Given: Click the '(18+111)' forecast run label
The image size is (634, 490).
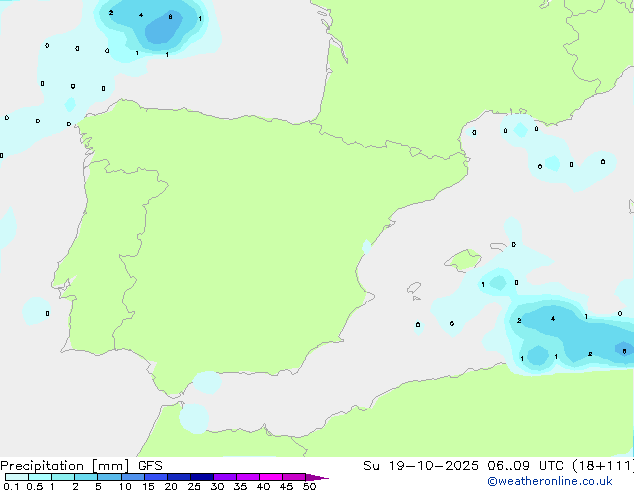Looking at the screenshot, I should [603, 466].
